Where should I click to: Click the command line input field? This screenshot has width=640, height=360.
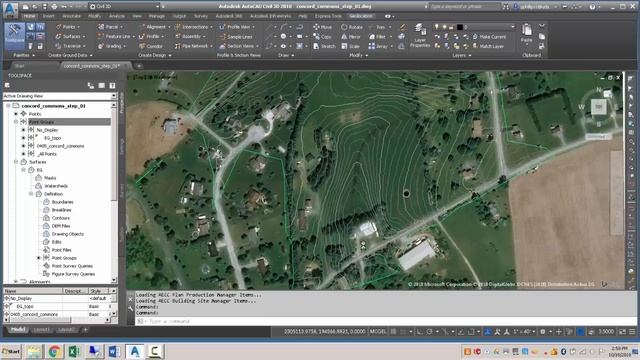[383, 321]
